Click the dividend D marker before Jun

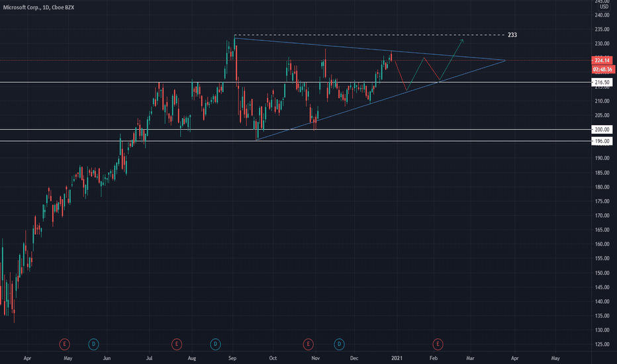click(93, 344)
